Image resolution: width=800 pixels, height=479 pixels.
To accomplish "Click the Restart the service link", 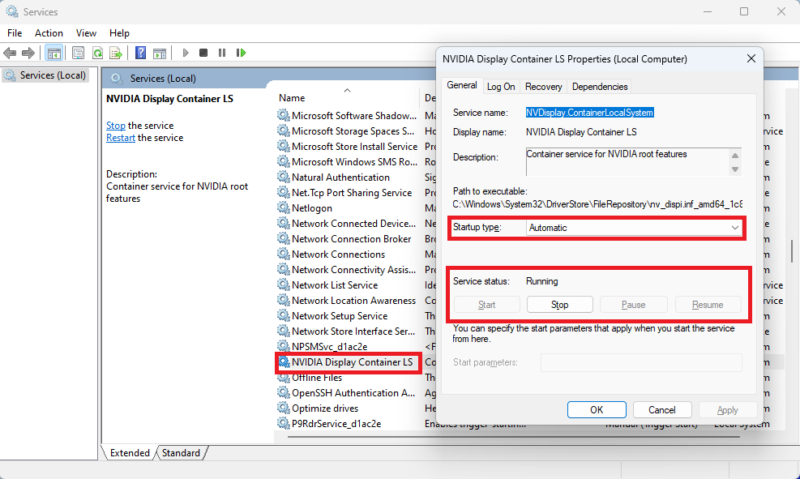I will click(x=120, y=138).
